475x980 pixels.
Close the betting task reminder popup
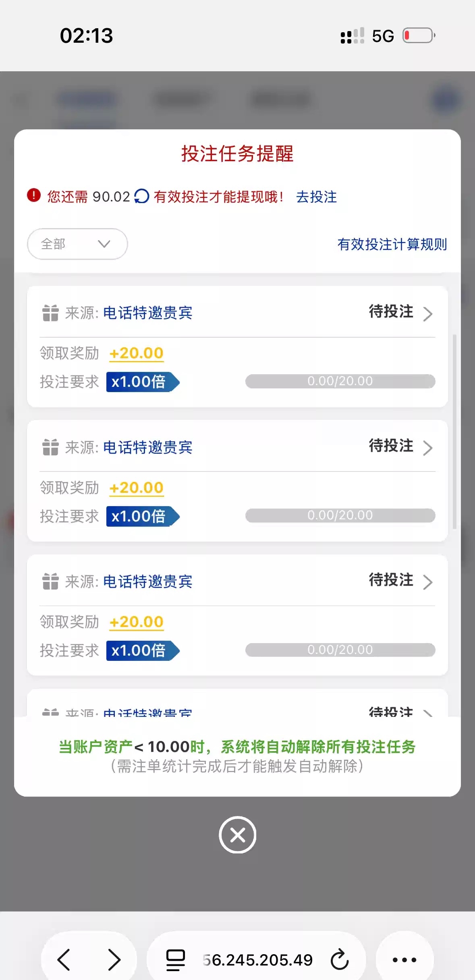(237, 835)
